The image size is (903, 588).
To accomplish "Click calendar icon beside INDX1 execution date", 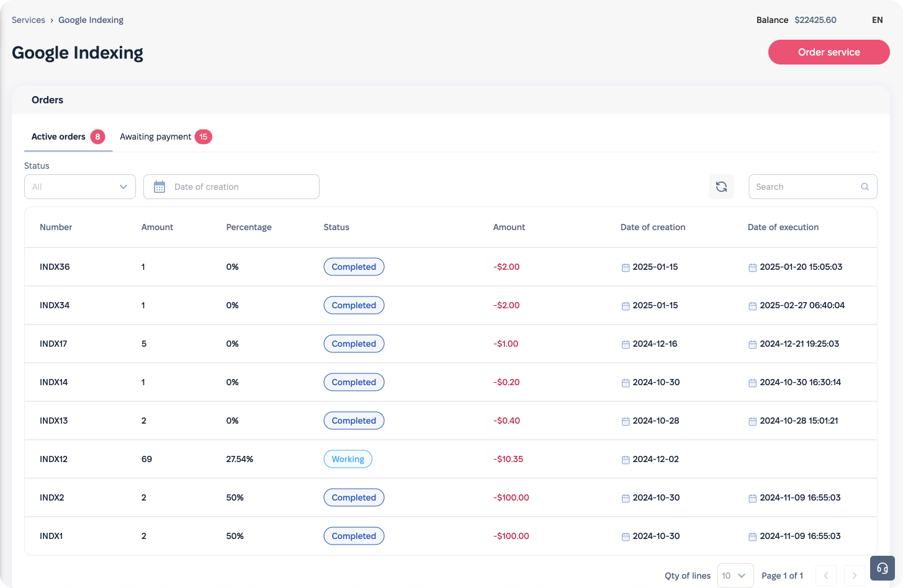I will pyautogui.click(x=752, y=537).
